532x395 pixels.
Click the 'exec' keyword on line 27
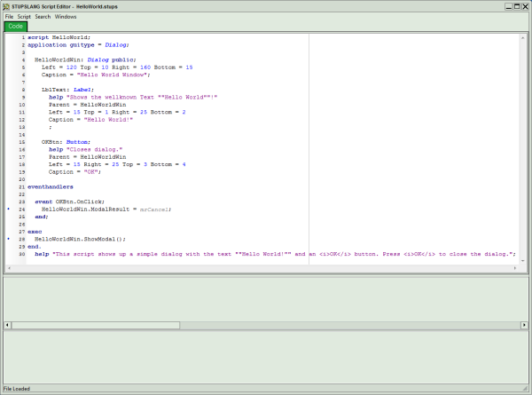tap(35, 232)
